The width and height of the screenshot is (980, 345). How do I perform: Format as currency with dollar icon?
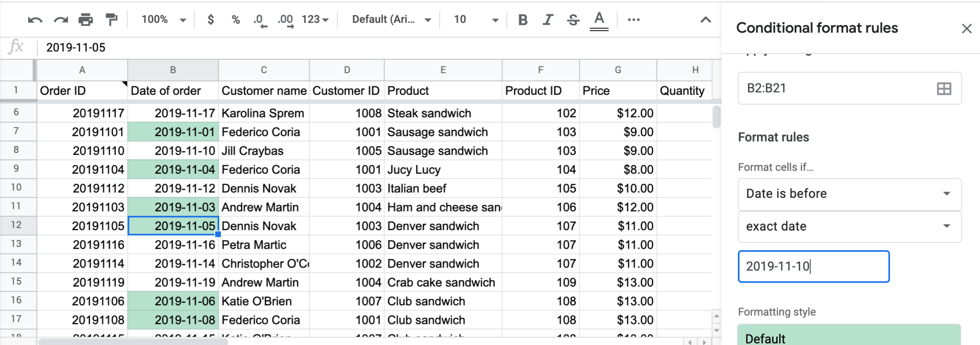[x=211, y=20]
